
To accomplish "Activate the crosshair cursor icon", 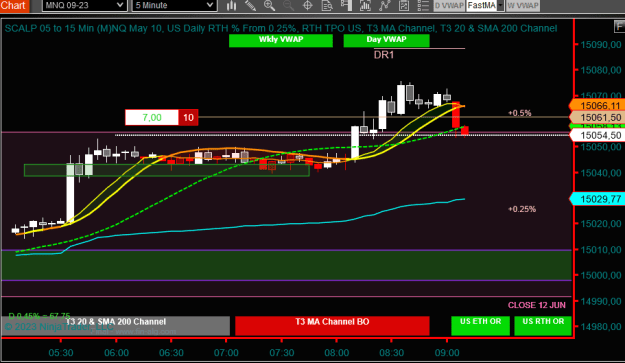I will coord(307,5).
